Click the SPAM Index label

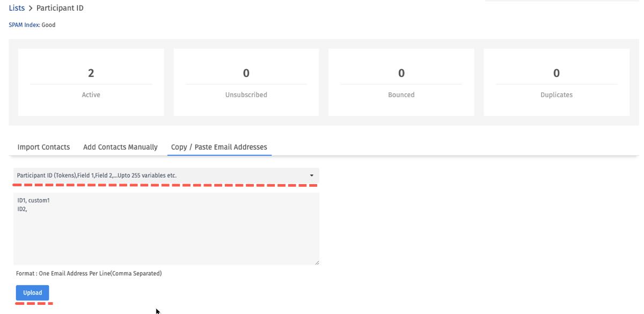tap(24, 25)
